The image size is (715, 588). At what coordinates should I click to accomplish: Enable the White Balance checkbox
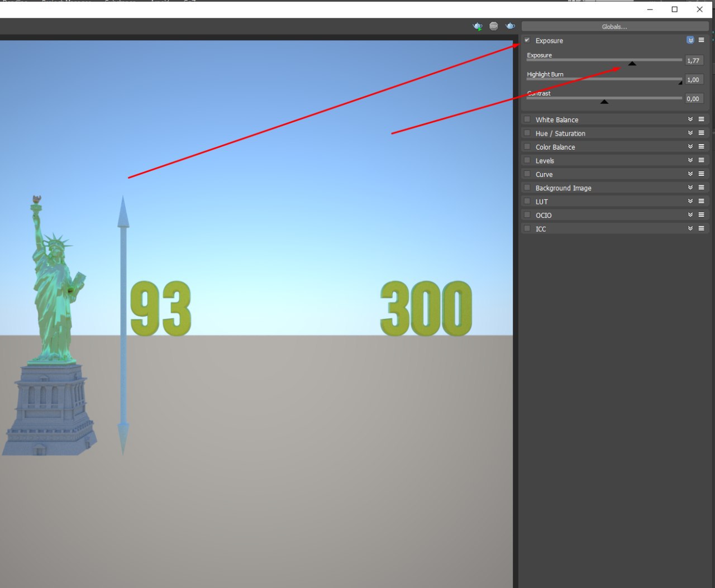527,119
